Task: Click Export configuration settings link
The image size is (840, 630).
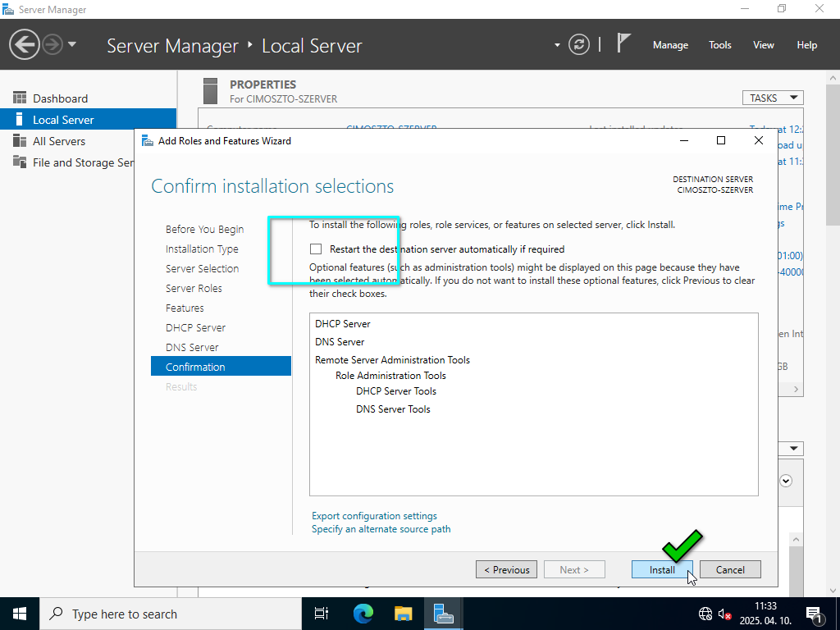Action: coord(374,516)
